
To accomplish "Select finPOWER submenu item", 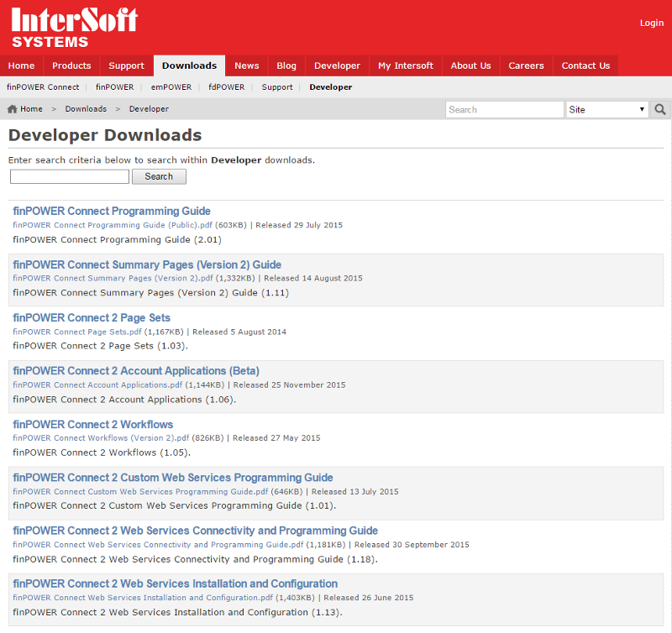I will [x=115, y=87].
